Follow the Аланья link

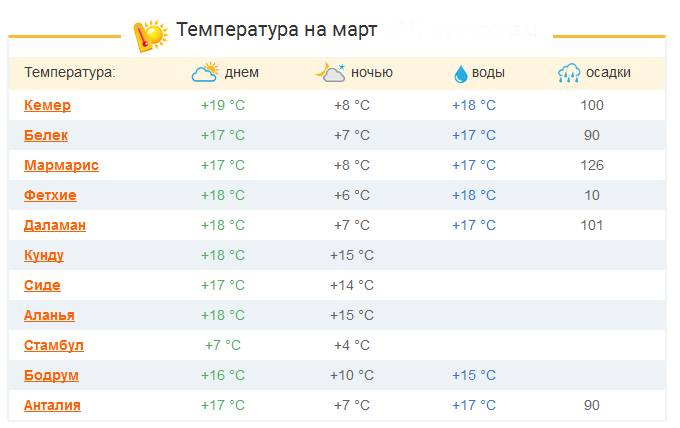[x=49, y=315]
